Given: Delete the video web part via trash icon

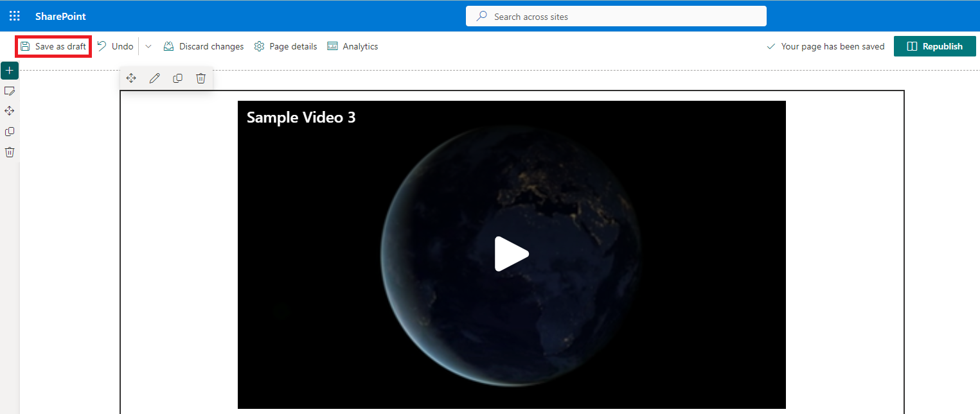Looking at the screenshot, I should [200, 78].
